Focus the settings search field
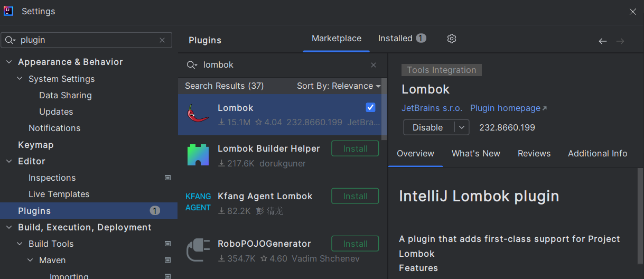The height and width of the screenshot is (279, 644). [x=87, y=40]
